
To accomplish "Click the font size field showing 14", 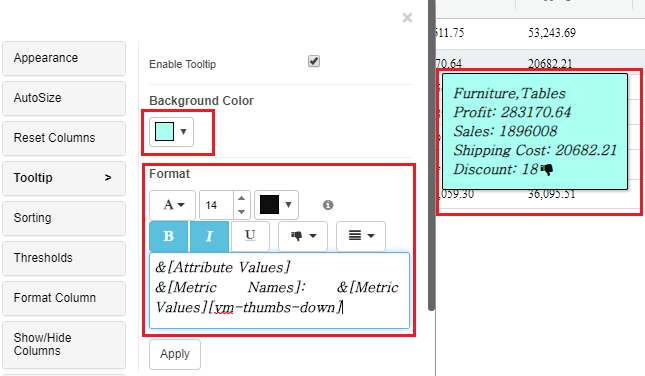I will [x=216, y=205].
